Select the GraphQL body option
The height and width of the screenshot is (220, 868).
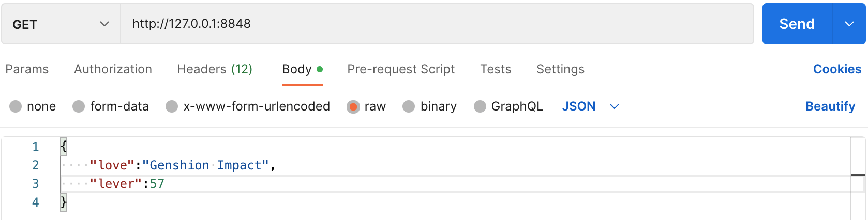[x=508, y=106]
